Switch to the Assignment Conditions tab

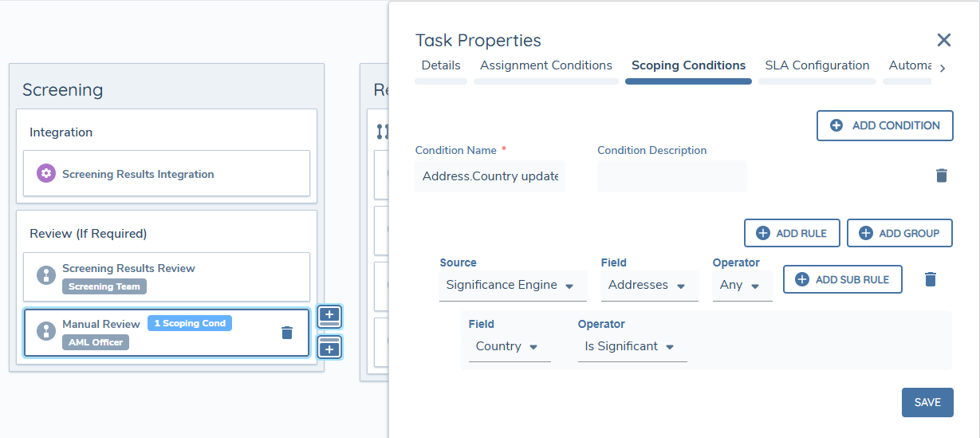click(x=545, y=65)
